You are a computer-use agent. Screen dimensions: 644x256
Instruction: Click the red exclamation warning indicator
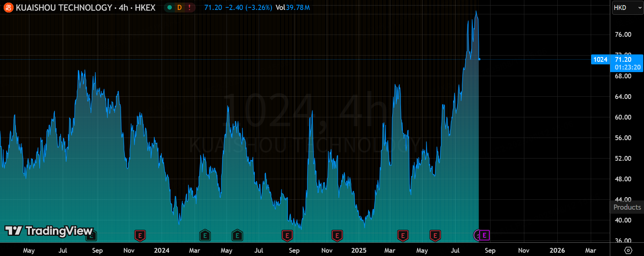[189, 7]
